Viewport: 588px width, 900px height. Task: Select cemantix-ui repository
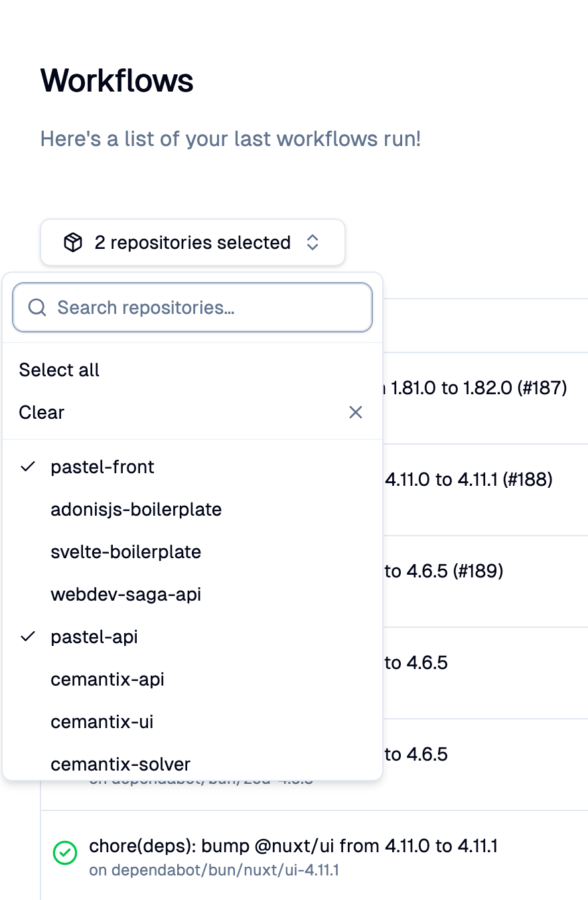[x=192, y=721]
